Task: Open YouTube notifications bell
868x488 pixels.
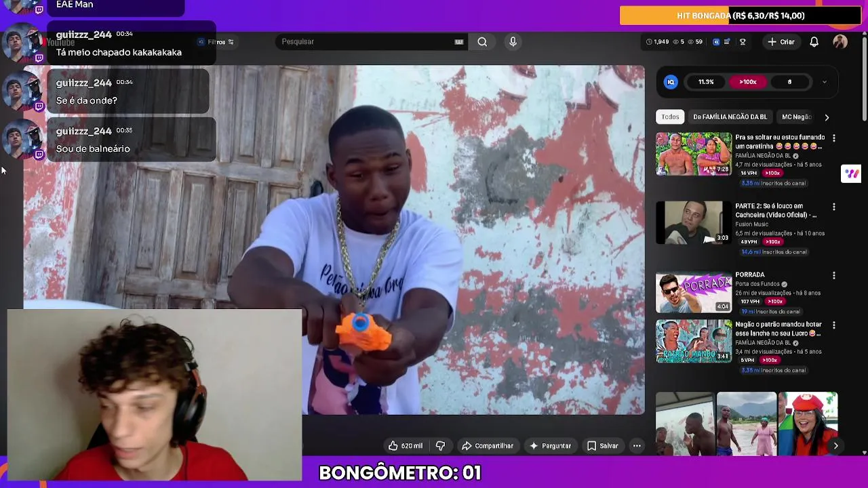Action: point(814,42)
